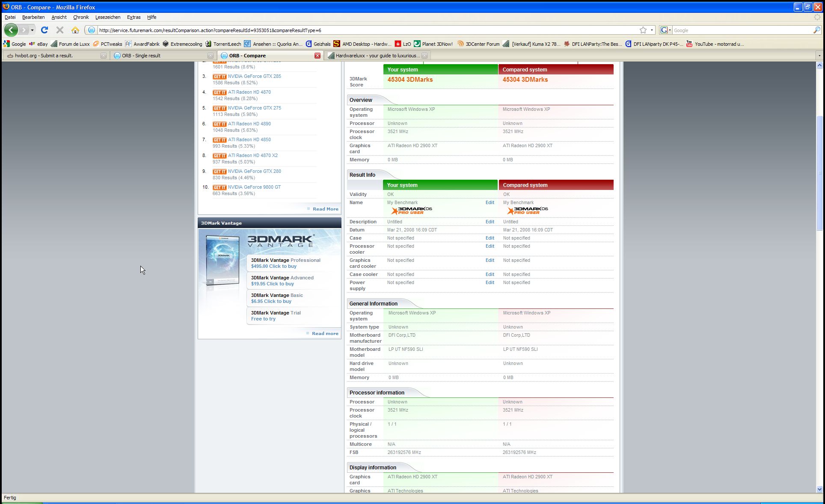Switch to the hwbot.org Submit a result tab
Viewport: 825px width, 504px height.
[x=56, y=56]
